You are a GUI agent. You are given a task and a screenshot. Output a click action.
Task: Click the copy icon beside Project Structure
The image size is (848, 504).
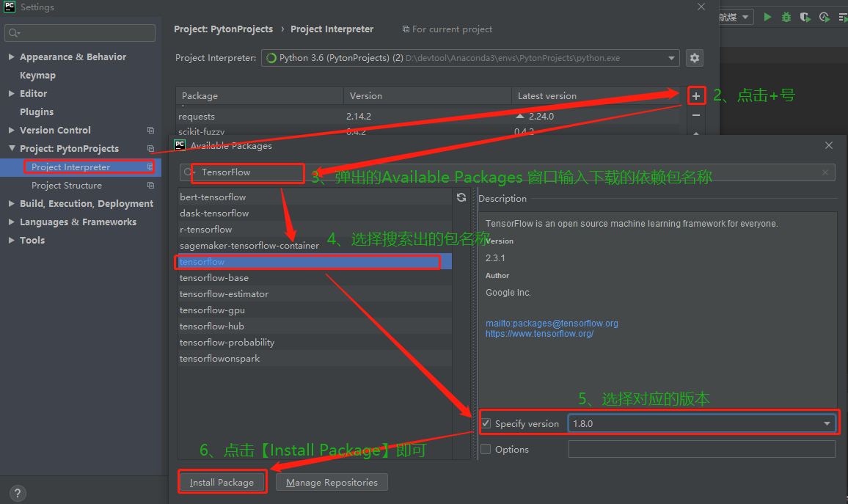coord(150,186)
